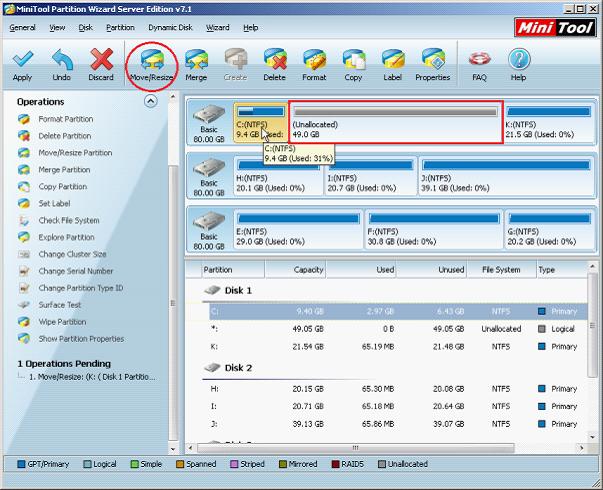Image resolution: width=603 pixels, height=490 pixels.
Task: Open the Partition menu
Action: tap(120, 28)
